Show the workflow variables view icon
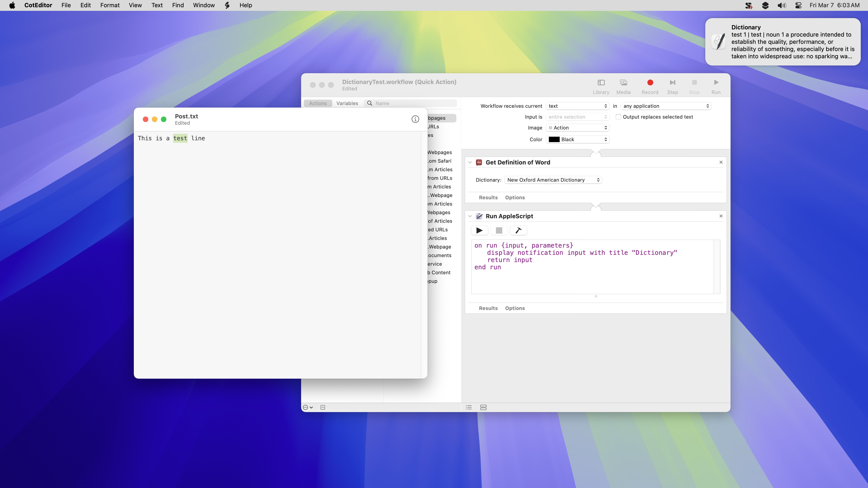 coord(483,408)
